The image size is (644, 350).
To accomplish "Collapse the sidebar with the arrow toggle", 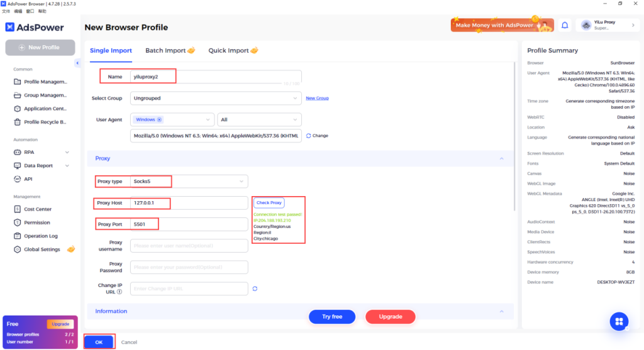I will point(77,63).
